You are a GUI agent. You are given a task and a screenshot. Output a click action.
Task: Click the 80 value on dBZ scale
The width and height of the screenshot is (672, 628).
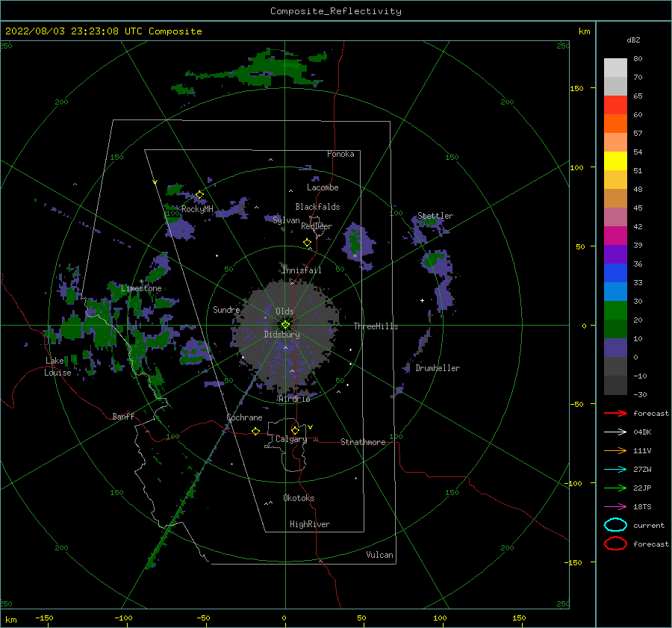pos(638,58)
